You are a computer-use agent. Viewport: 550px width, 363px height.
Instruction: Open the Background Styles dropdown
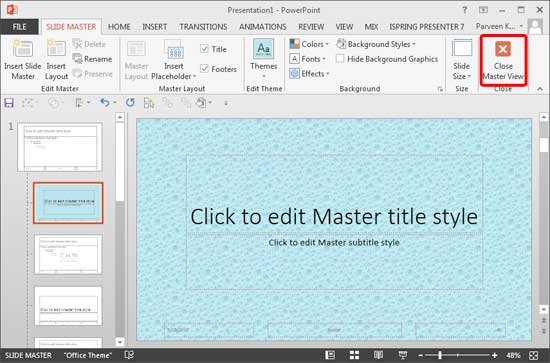[376, 44]
